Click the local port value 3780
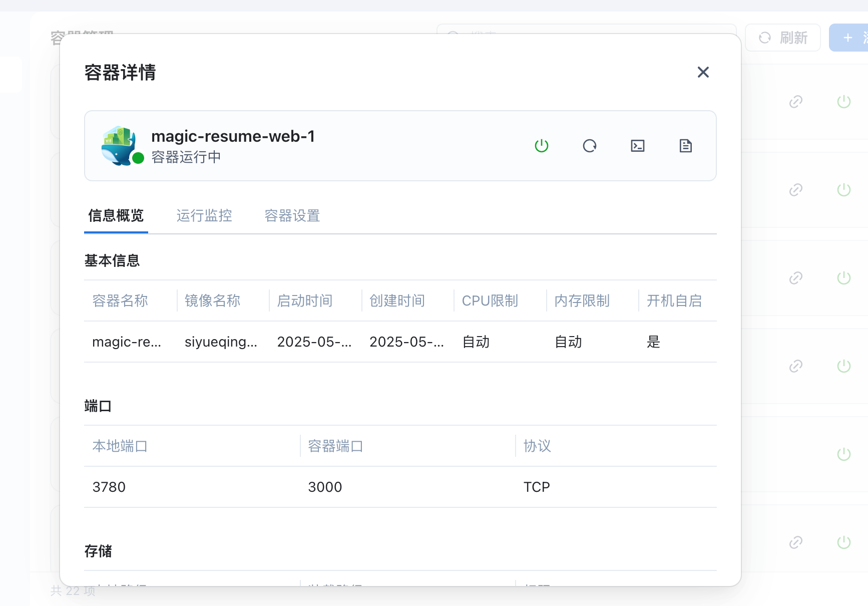868x606 pixels. [109, 487]
